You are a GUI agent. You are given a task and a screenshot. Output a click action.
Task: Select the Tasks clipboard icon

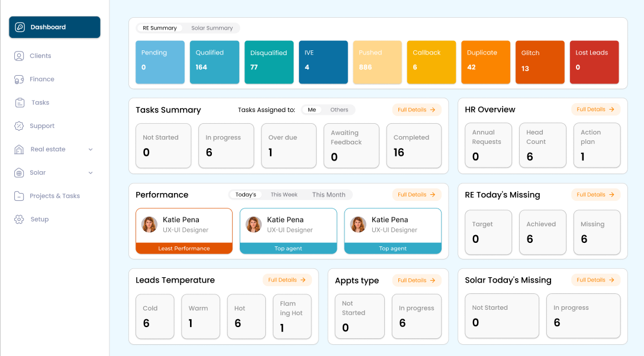click(20, 102)
